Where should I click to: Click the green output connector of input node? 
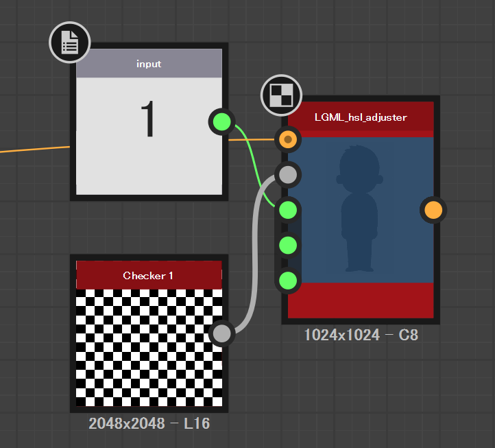221,122
